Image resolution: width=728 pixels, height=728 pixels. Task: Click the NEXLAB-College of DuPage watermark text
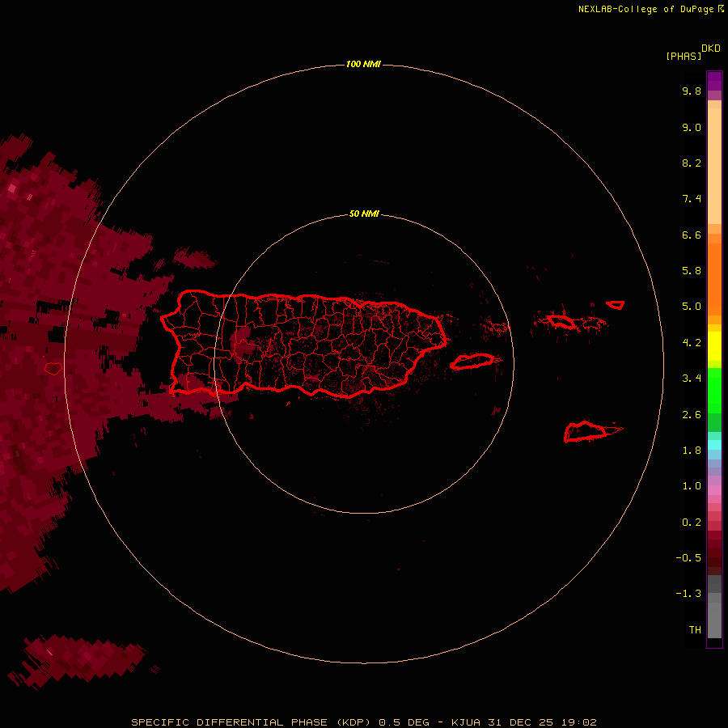point(651,9)
